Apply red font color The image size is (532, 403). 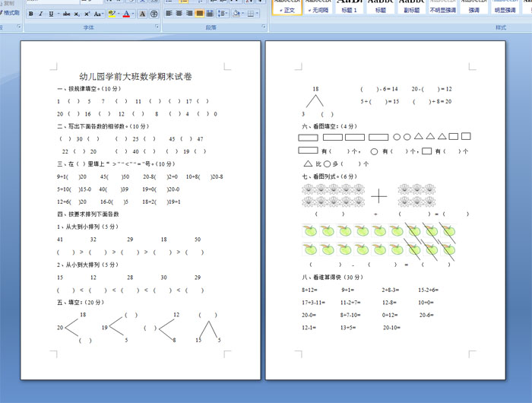pyautogui.click(x=126, y=14)
